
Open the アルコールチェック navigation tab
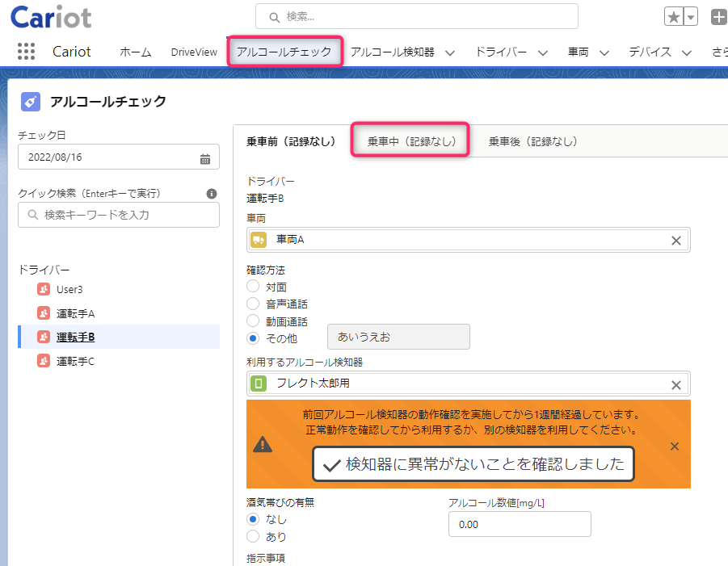[284, 52]
